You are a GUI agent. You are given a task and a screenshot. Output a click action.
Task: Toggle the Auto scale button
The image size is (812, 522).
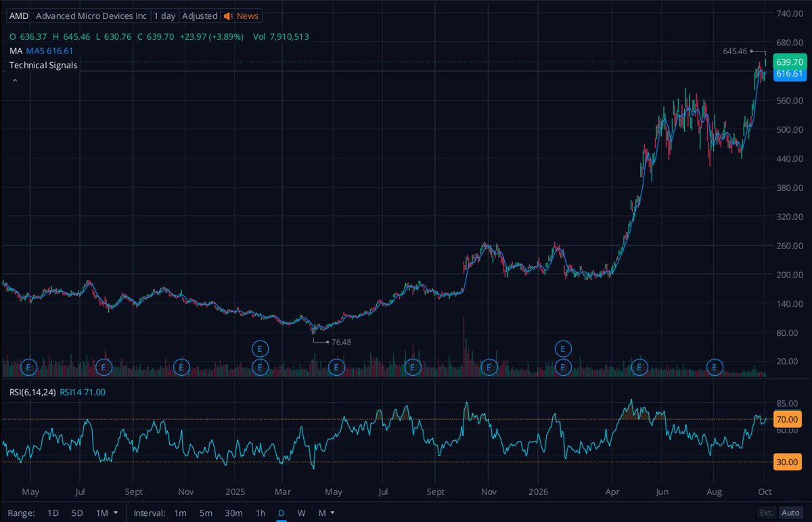point(790,513)
